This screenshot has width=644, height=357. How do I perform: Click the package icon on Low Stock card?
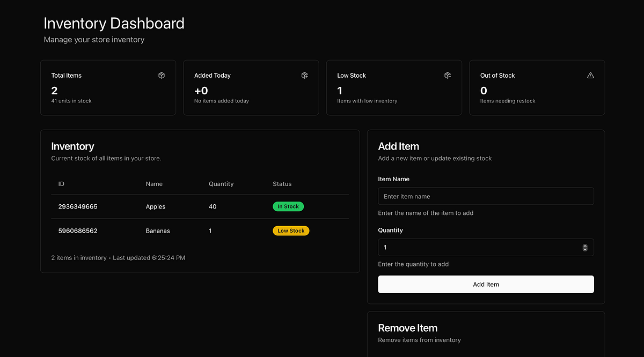point(447,75)
